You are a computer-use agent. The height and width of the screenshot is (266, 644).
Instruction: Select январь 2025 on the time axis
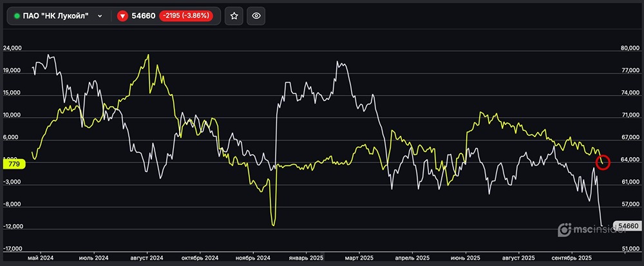pos(306,256)
